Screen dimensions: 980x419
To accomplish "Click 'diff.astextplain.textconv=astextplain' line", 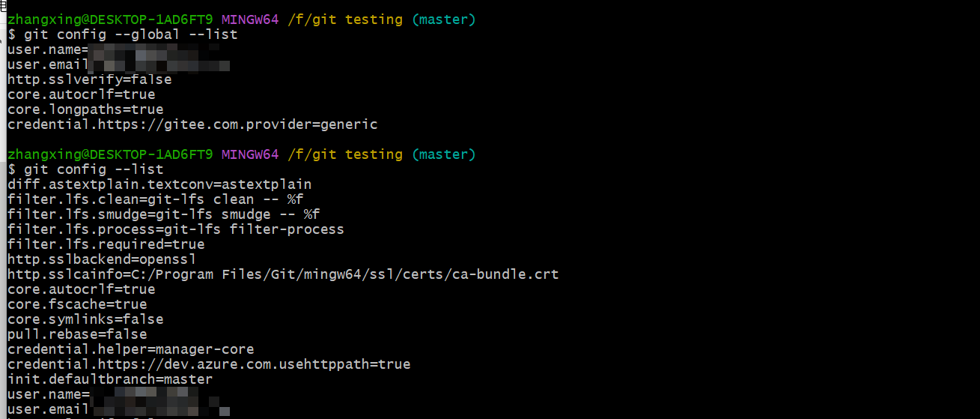I will point(159,184).
